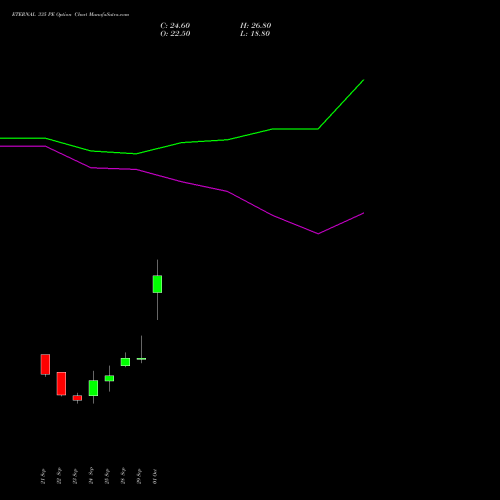
Task: Select the 22 Sep date label
Action: (x=59, y=476)
